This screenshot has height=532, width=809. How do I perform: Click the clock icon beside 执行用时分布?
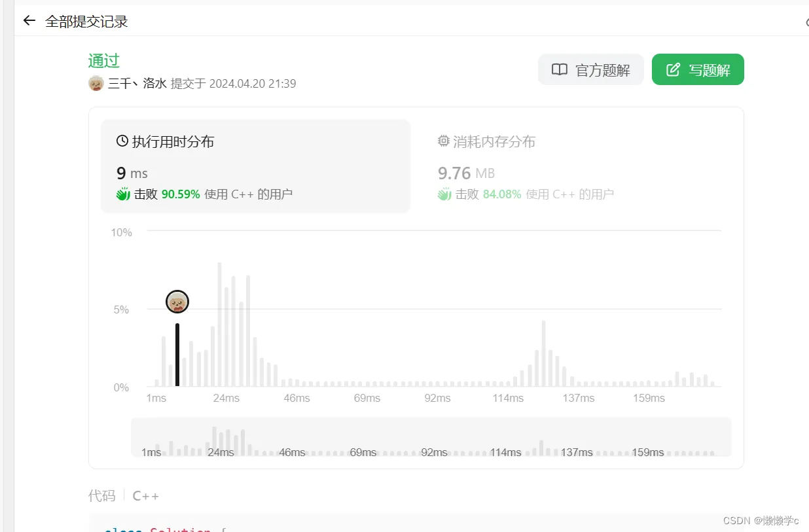[x=122, y=141]
